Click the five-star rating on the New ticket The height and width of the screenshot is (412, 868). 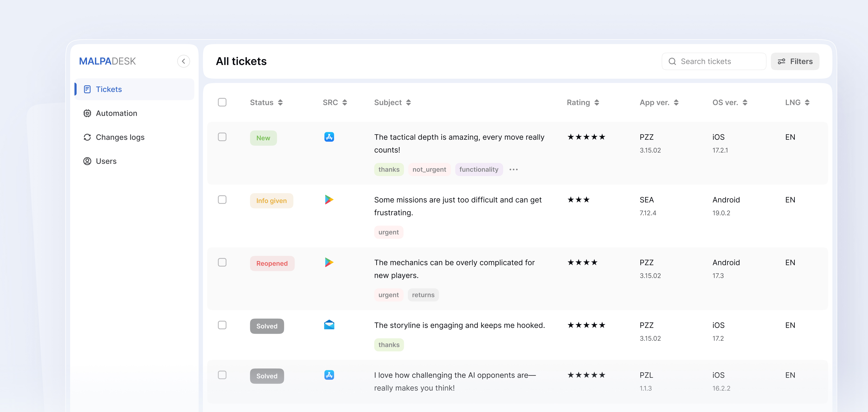pyautogui.click(x=586, y=137)
